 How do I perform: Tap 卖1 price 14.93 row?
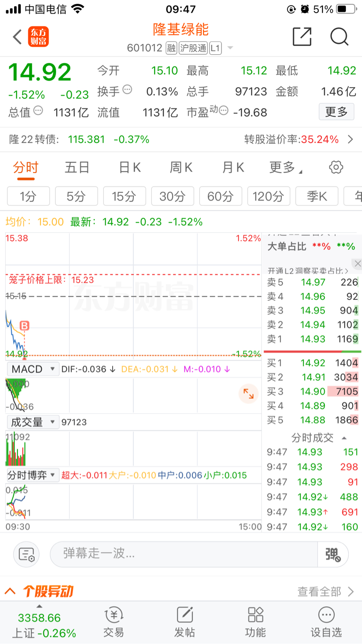312,339
